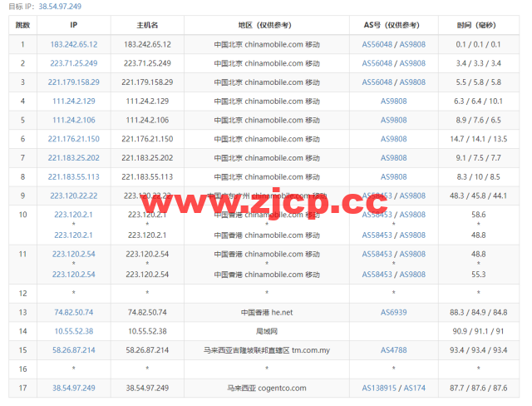
Task: Select region text 马来西亚 cogentco.com
Action: pyautogui.click(x=267, y=388)
